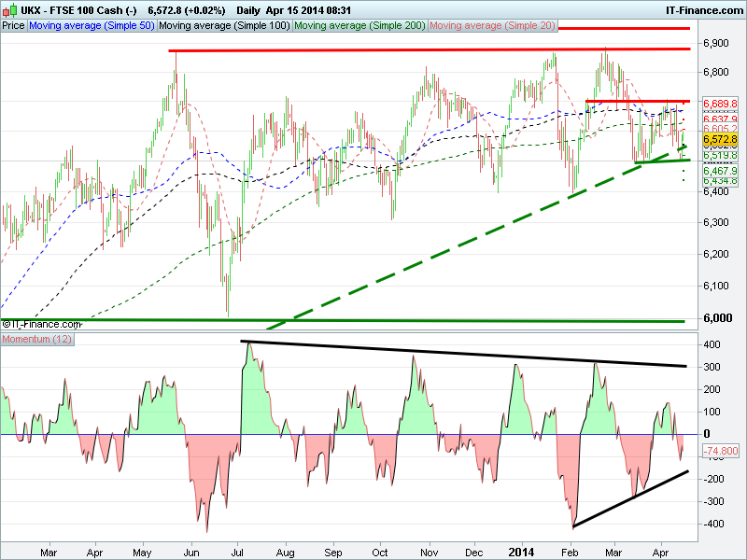This screenshot has width=747, height=560.
Task: Select the Moving average (Simple 50) label
Action: coord(92,26)
